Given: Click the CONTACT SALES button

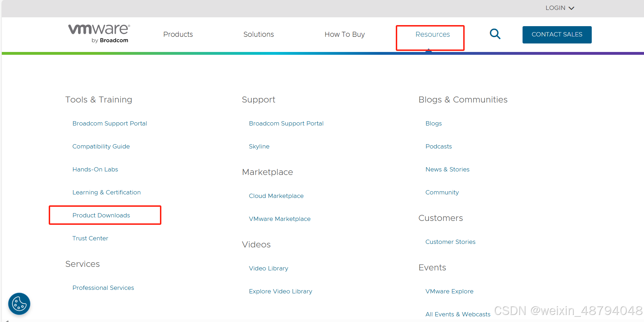Looking at the screenshot, I should click(557, 35).
